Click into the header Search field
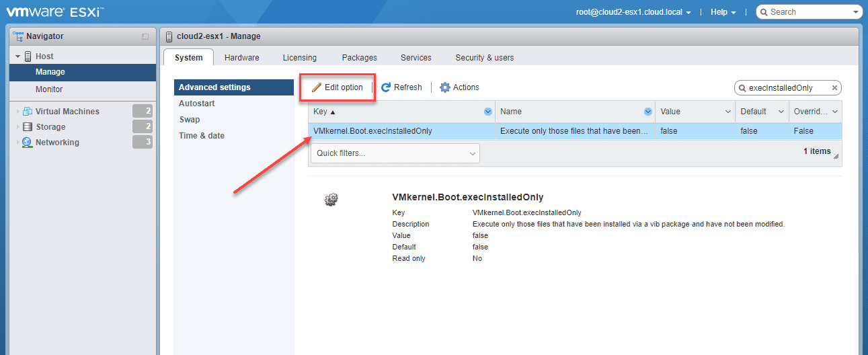The image size is (868, 355). [810, 12]
